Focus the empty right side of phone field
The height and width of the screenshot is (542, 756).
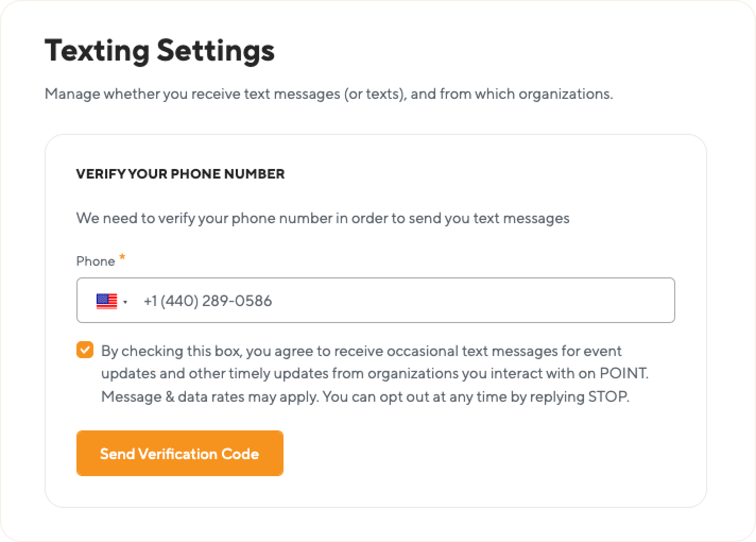[472, 301]
